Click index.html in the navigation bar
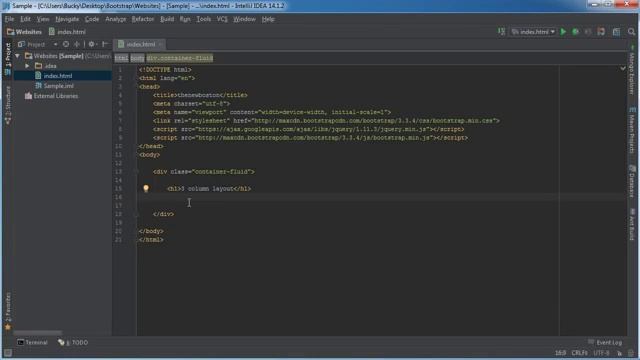Screen dimensions: 640x360 (67, 32)
